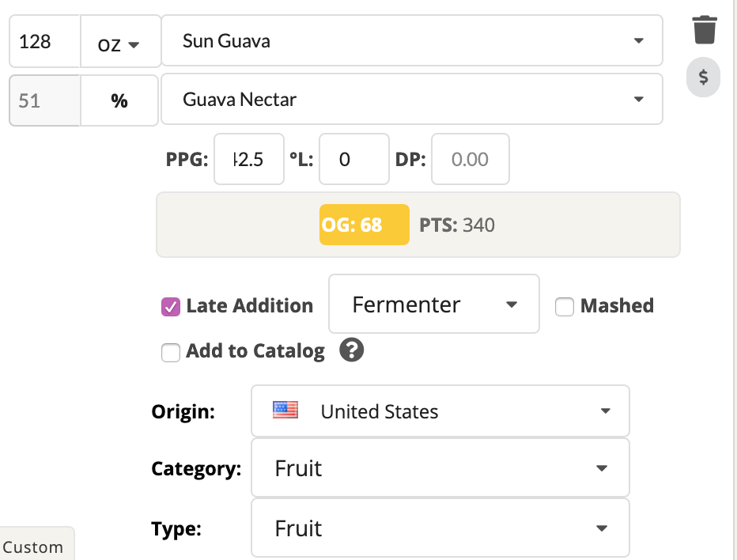
Task: Expand the Guava Nectar dropdown
Action: click(412, 99)
